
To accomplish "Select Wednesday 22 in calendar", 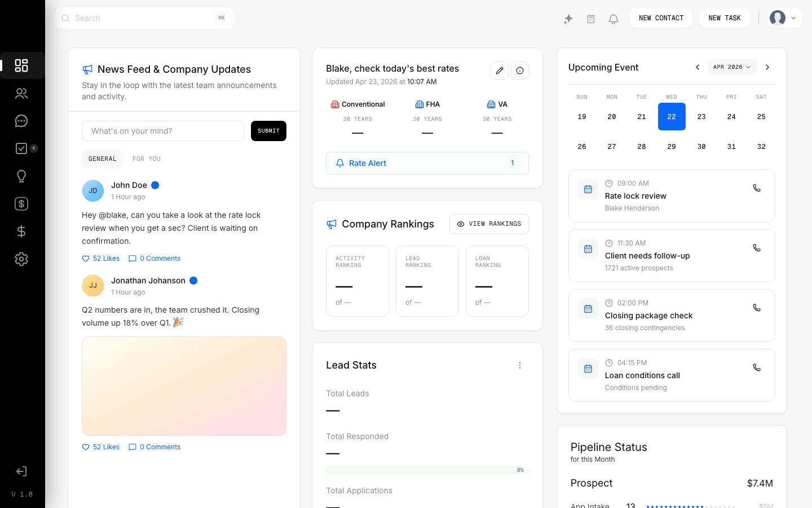I will pyautogui.click(x=672, y=117).
